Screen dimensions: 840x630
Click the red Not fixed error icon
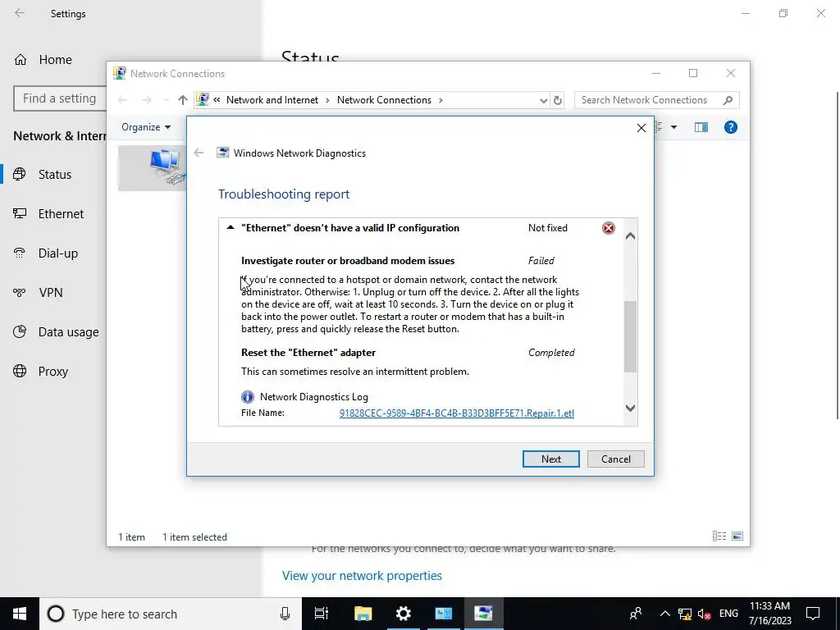pos(609,228)
